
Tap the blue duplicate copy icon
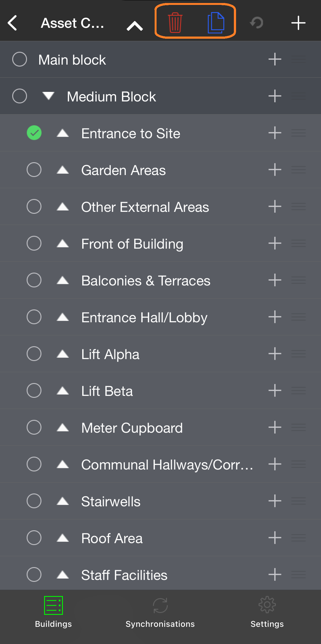tap(216, 23)
